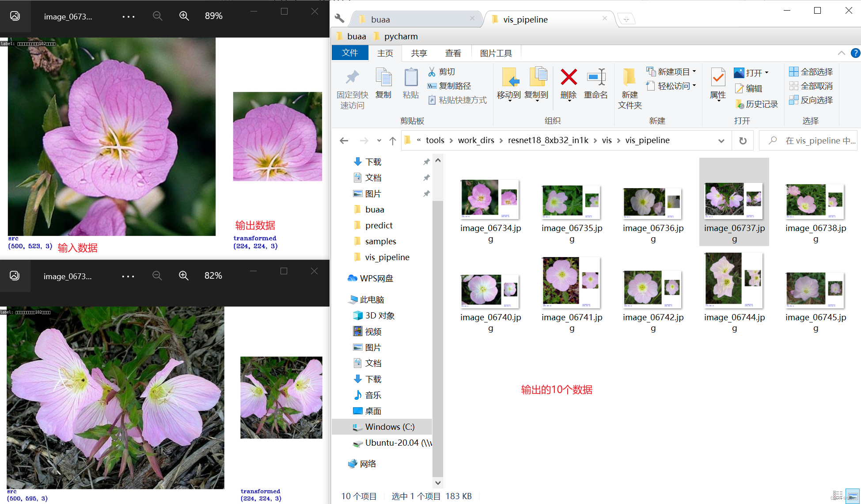Click Invert selection (反向选择)
This screenshot has height=504, width=861.
[x=811, y=100]
